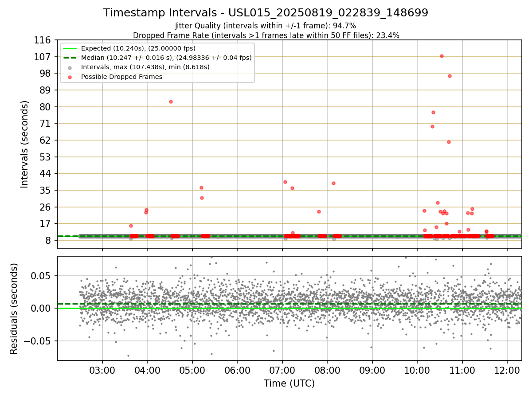Click the red point near 61 seconds after 10:30
Viewport: 532px width, 399px height.
(449, 142)
